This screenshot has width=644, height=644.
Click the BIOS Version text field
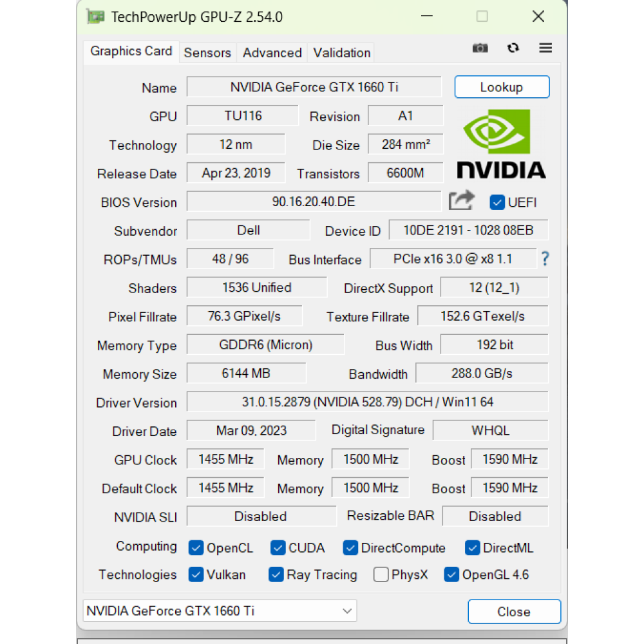314,202
